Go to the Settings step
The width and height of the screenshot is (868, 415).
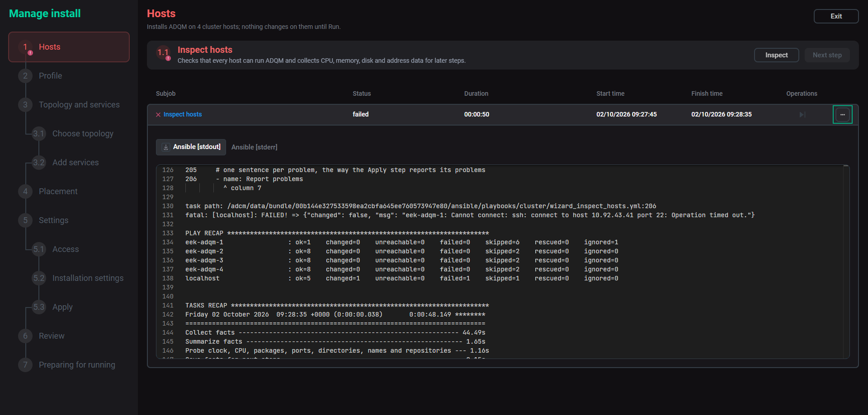[54, 220]
